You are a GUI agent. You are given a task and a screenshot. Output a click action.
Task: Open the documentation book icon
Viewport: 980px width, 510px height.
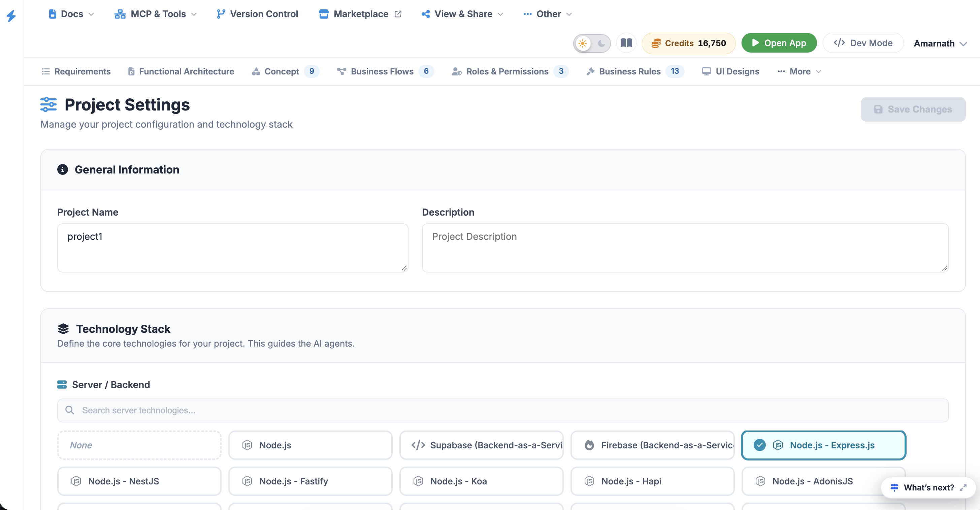pos(626,43)
